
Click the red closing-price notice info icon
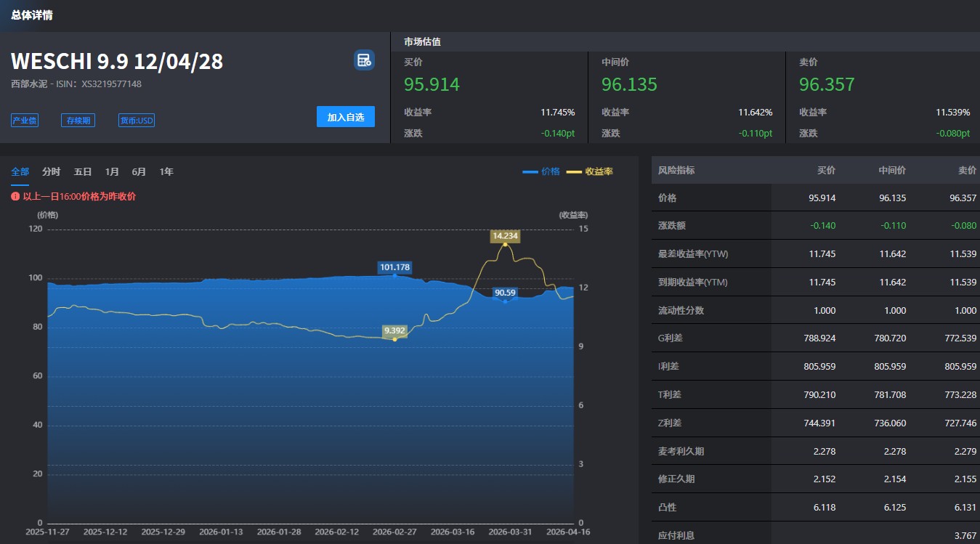(x=15, y=196)
